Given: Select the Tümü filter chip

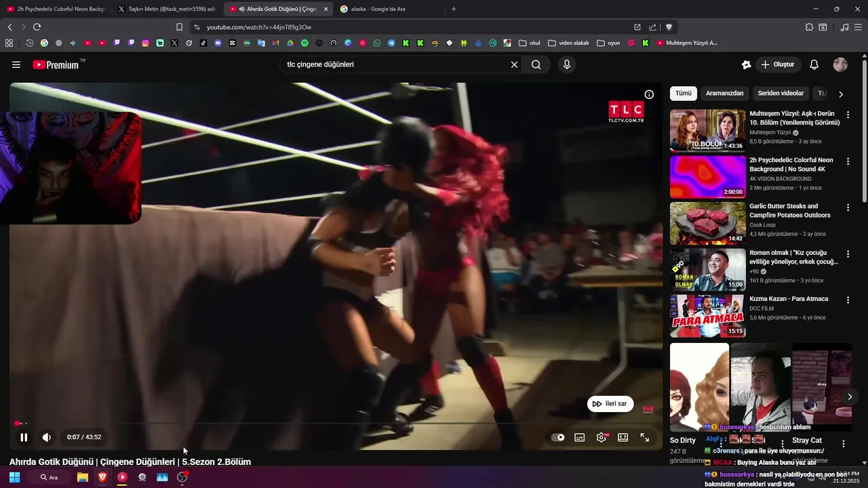Looking at the screenshot, I should pos(683,94).
